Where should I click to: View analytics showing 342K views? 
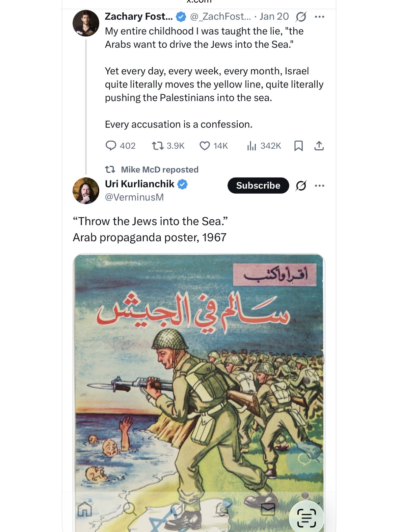[x=252, y=146]
